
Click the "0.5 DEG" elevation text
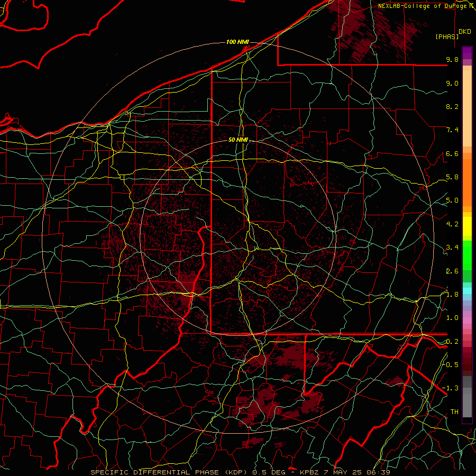(268, 472)
